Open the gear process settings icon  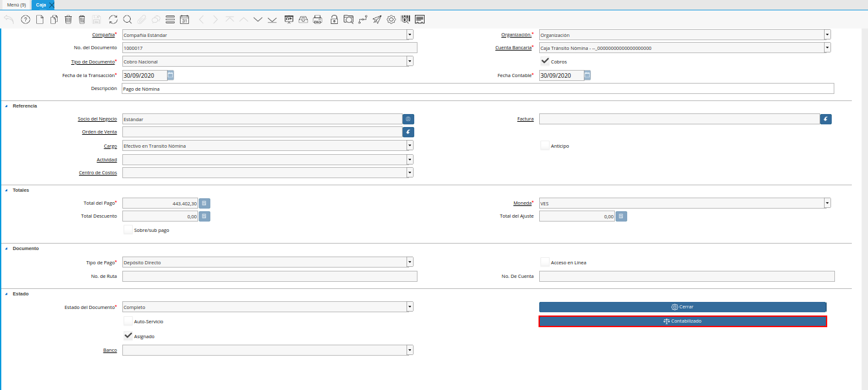392,19
